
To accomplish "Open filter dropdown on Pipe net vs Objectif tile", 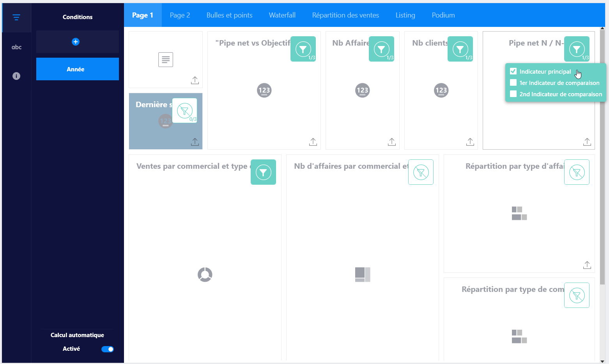I will 303,49.
